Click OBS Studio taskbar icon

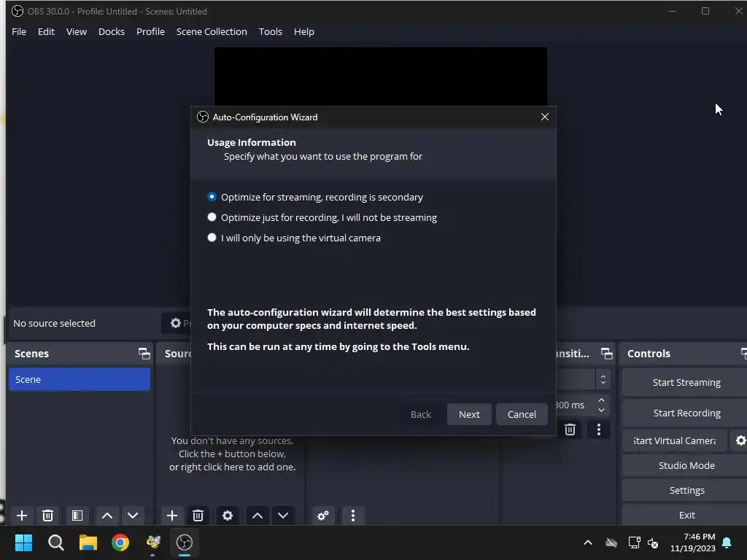pyautogui.click(x=185, y=542)
